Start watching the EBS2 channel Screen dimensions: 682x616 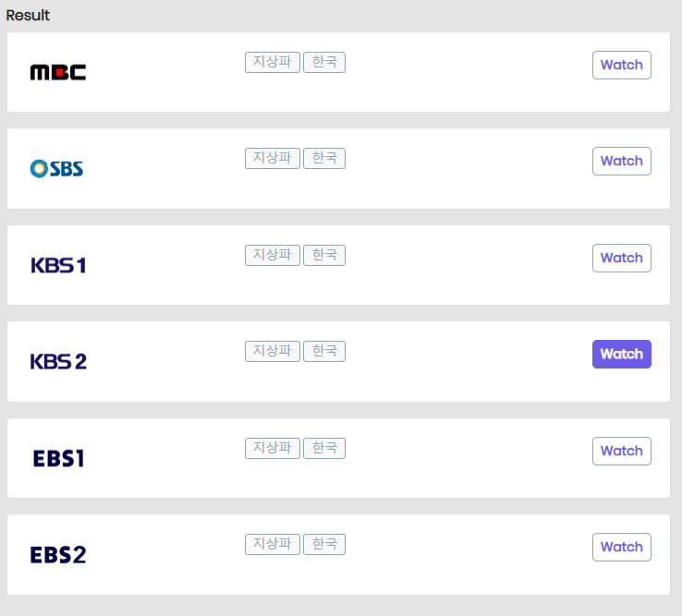click(x=621, y=547)
